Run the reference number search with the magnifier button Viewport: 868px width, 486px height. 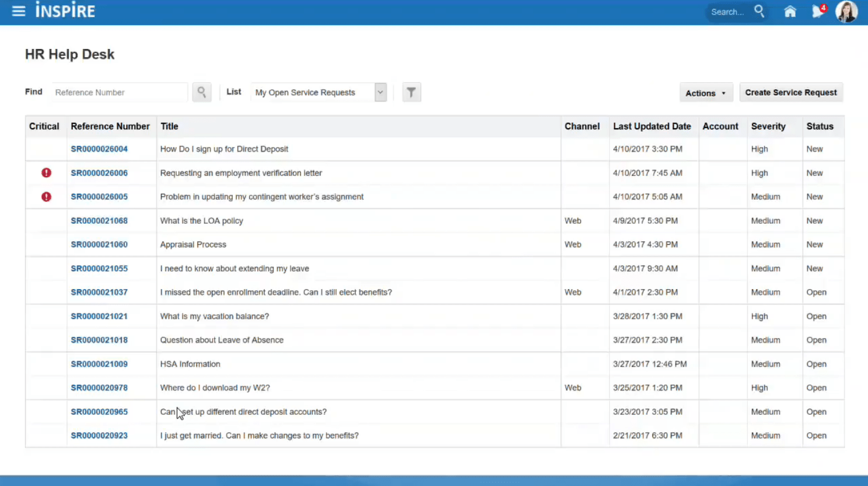(x=201, y=91)
